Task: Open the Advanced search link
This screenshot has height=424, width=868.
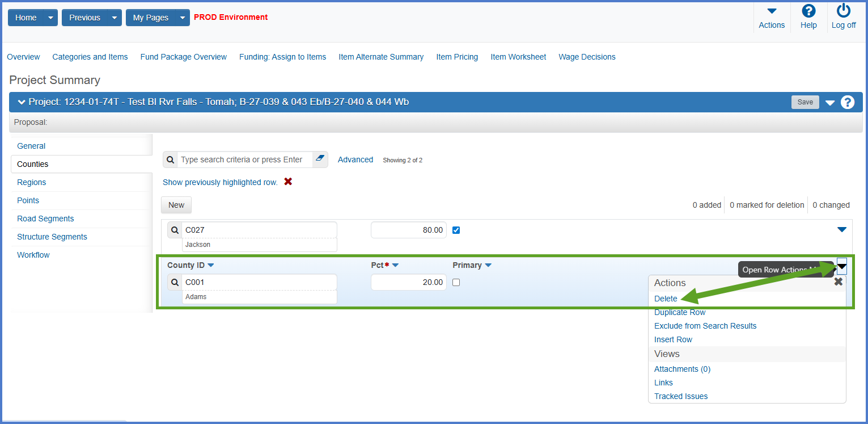Action: (x=355, y=159)
